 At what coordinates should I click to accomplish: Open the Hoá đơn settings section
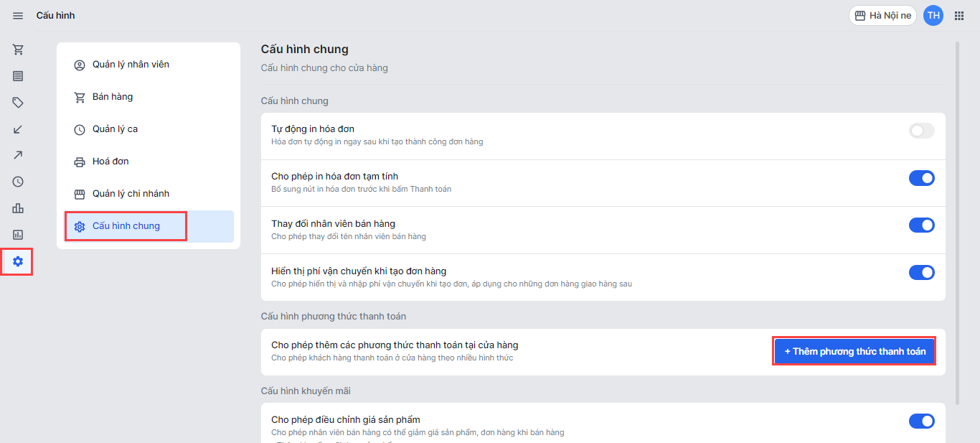[110, 162]
